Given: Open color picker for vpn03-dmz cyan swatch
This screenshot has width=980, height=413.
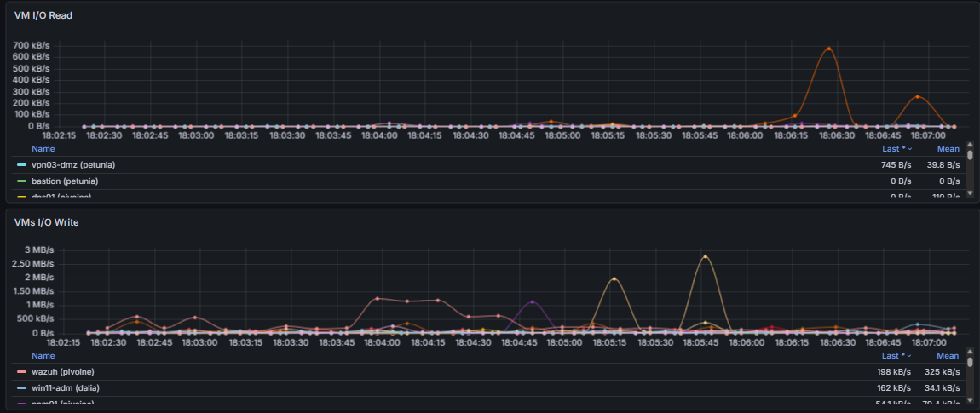Looking at the screenshot, I should pos(22,165).
